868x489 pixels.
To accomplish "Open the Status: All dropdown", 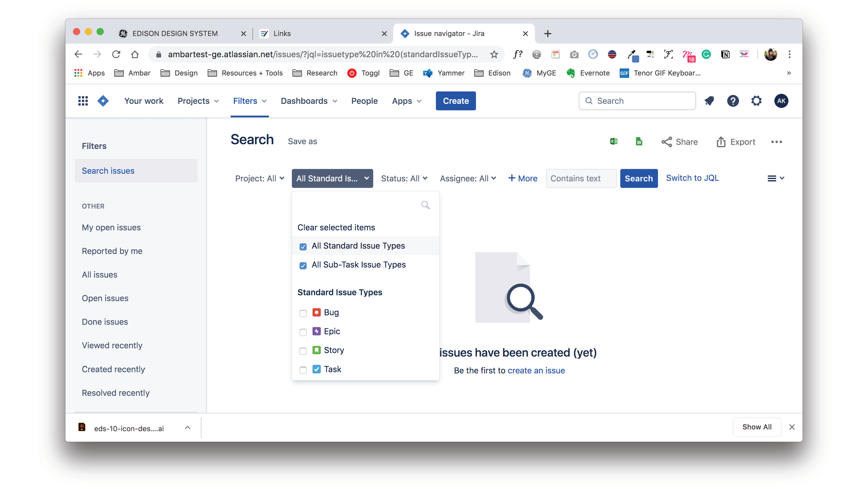I will 404,178.
